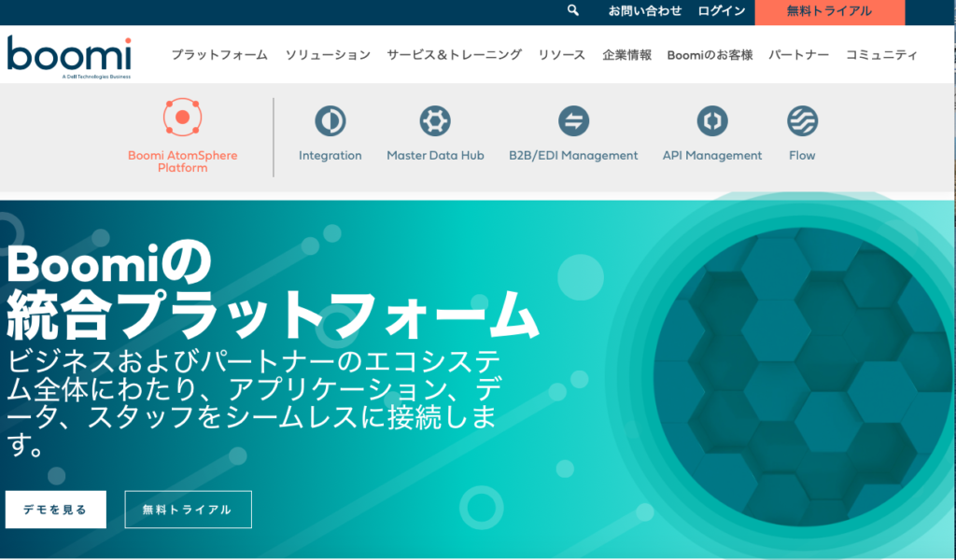Click the デモを見る button

click(55, 510)
